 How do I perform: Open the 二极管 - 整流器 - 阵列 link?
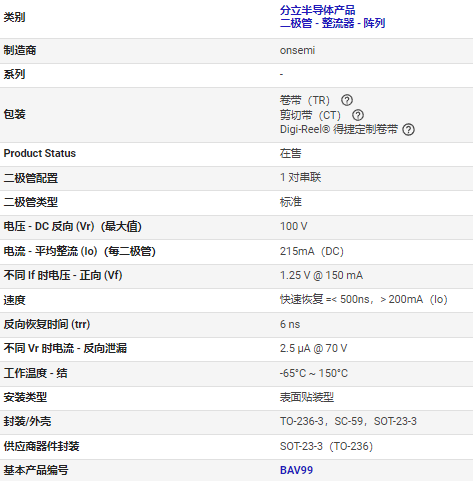click(332, 23)
